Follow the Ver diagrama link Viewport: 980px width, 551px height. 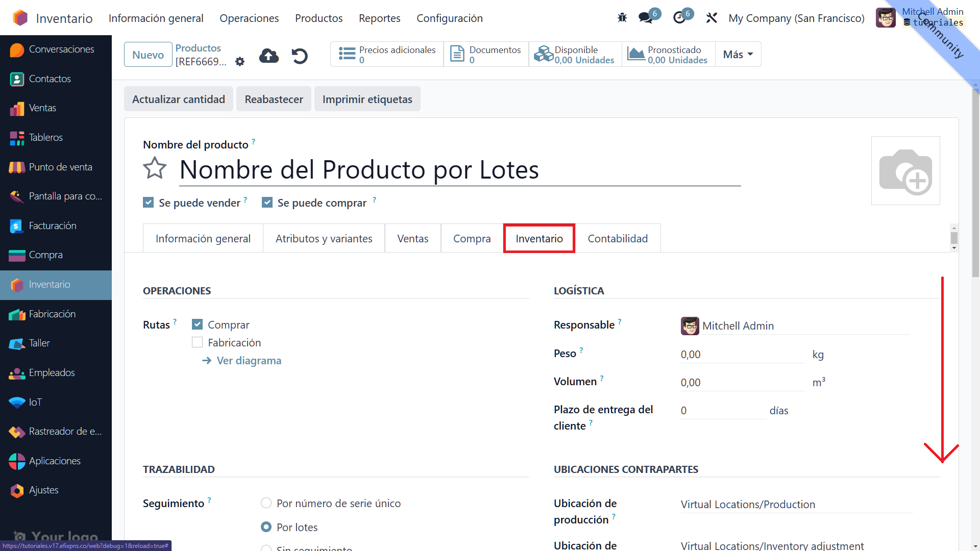point(249,360)
